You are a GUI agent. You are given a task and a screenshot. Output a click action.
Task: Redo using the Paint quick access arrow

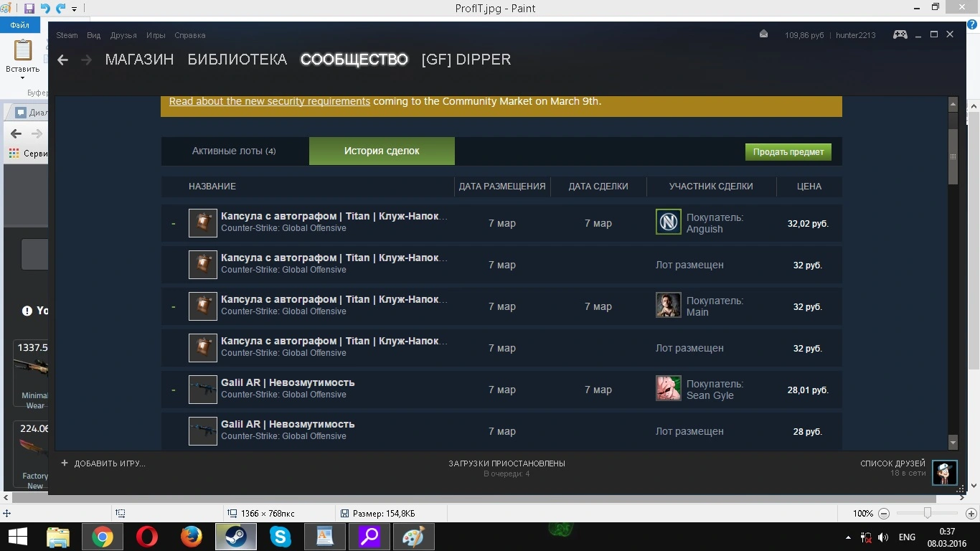click(x=61, y=9)
